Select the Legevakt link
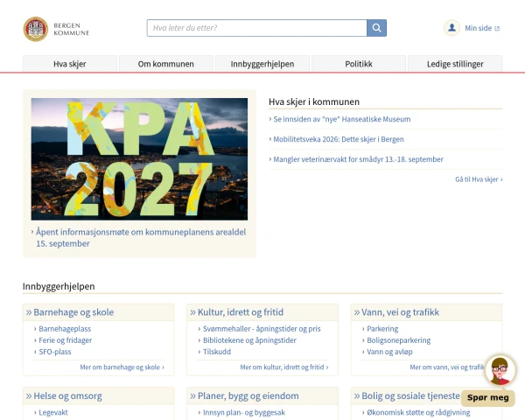Image resolution: width=525 pixels, height=420 pixels. [52, 413]
